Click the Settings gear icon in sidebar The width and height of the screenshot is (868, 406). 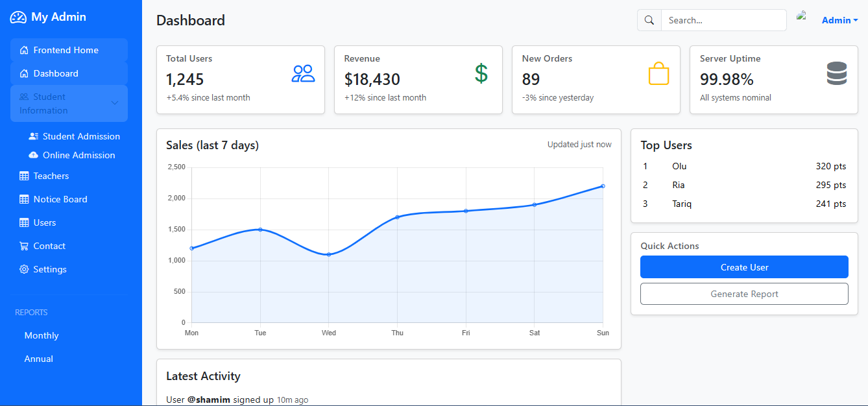coord(24,269)
